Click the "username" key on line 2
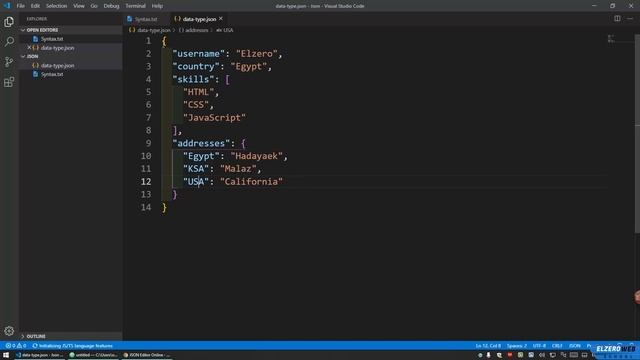 (198, 53)
